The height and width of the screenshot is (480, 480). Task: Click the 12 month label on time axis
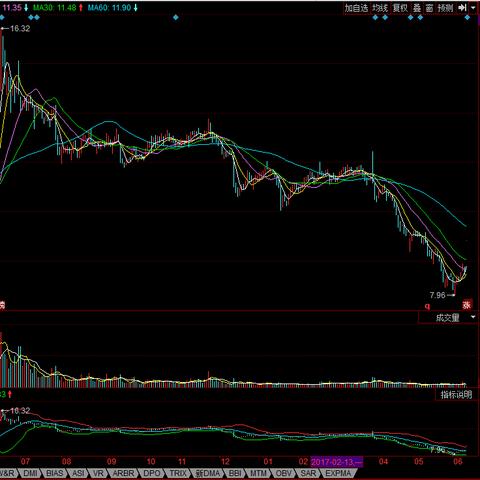[226, 462]
